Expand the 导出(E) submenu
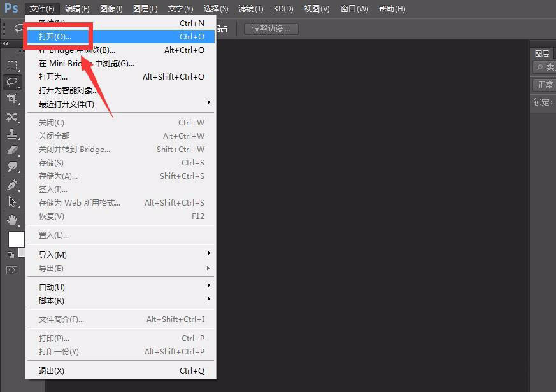The image size is (556, 392). click(121, 269)
